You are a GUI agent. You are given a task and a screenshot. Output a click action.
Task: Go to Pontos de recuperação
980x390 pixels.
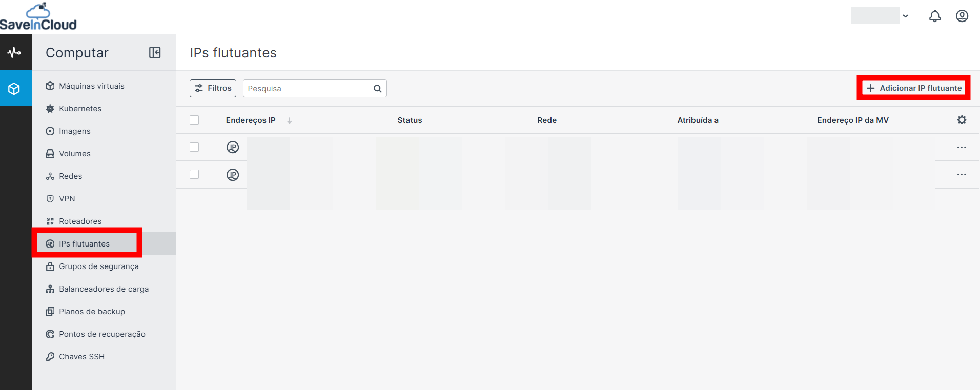tap(104, 334)
